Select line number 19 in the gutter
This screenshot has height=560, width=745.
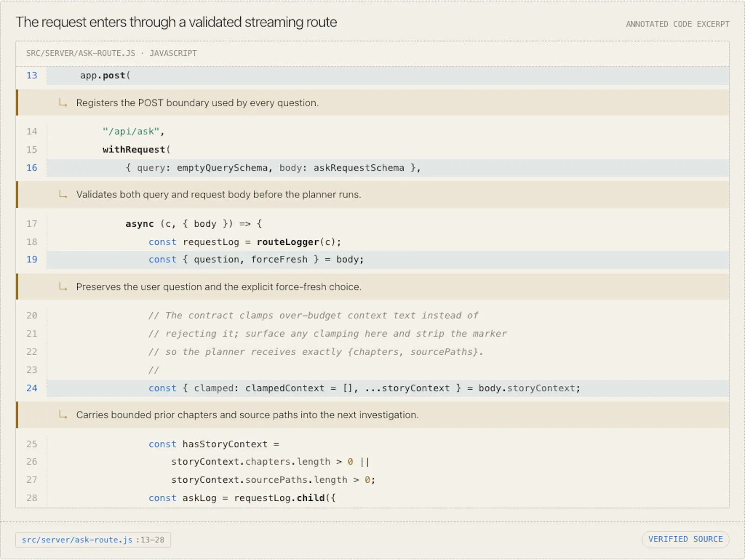pyautogui.click(x=32, y=259)
